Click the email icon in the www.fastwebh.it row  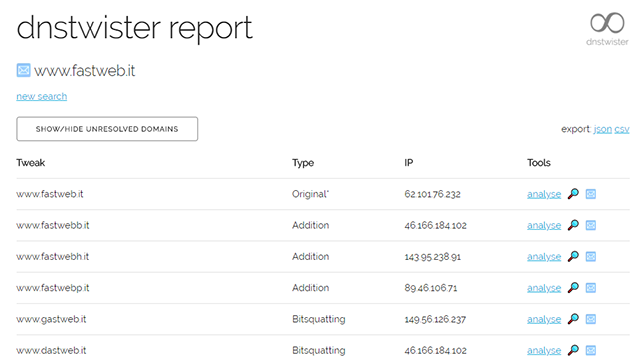(x=591, y=256)
